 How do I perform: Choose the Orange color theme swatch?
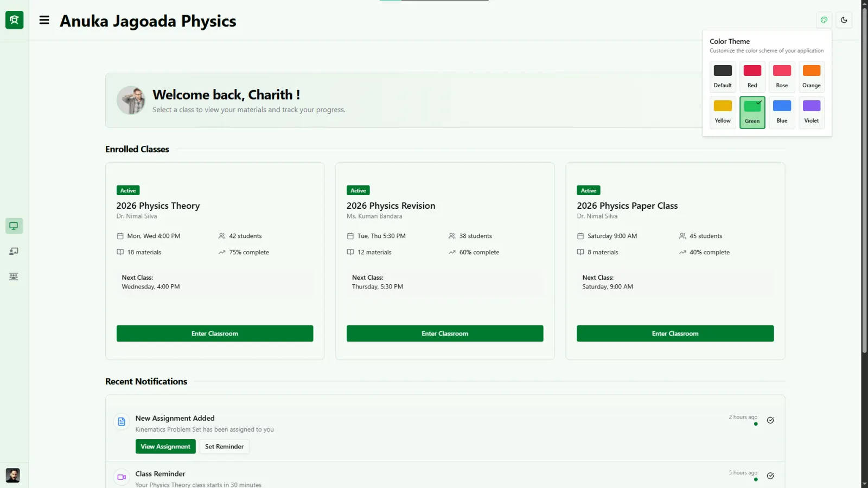(812, 76)
